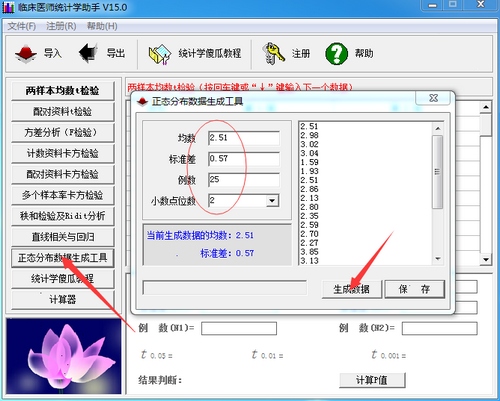The height and width of the screenshot is (401, 500).
Task: Select 两样本均数t检验 in the sidebar
Action: (x=63, y=91)
